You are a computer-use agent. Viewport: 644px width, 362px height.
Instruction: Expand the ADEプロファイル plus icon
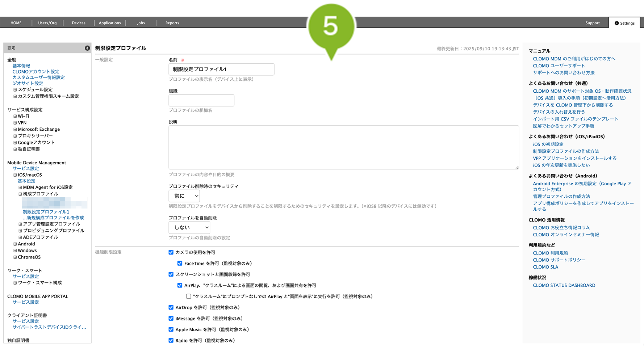point(20,237)
